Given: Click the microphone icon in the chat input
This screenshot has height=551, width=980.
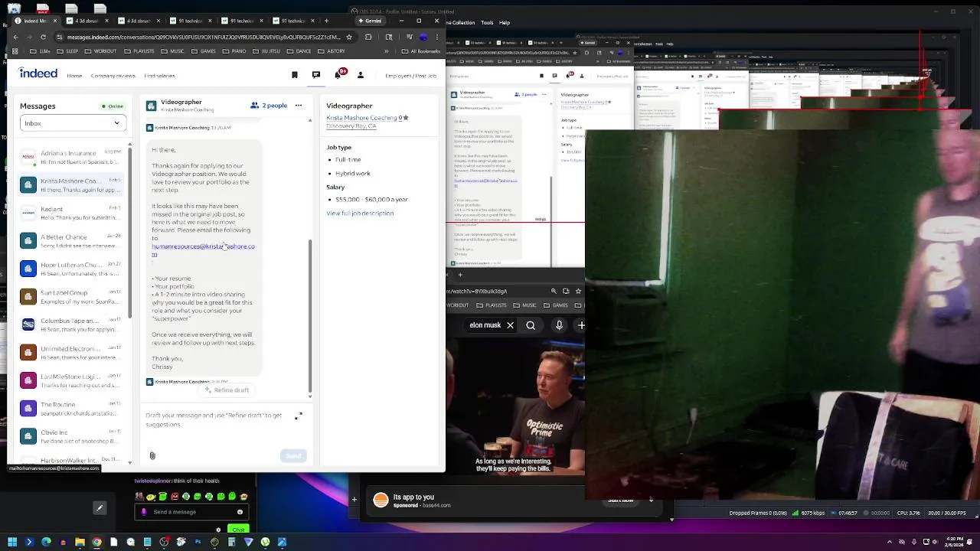Looking at the screenshot, I should pyautogui.click(x=144, y=512).
